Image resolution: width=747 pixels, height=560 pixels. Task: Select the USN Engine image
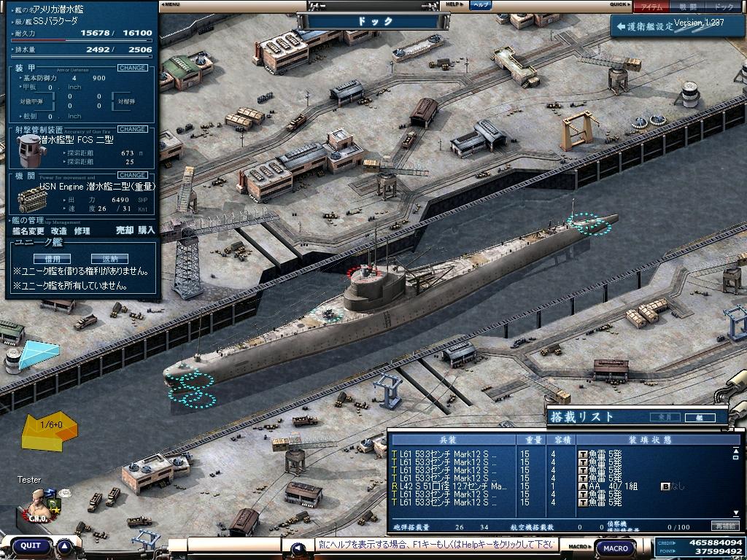click(x=32, y=200)
